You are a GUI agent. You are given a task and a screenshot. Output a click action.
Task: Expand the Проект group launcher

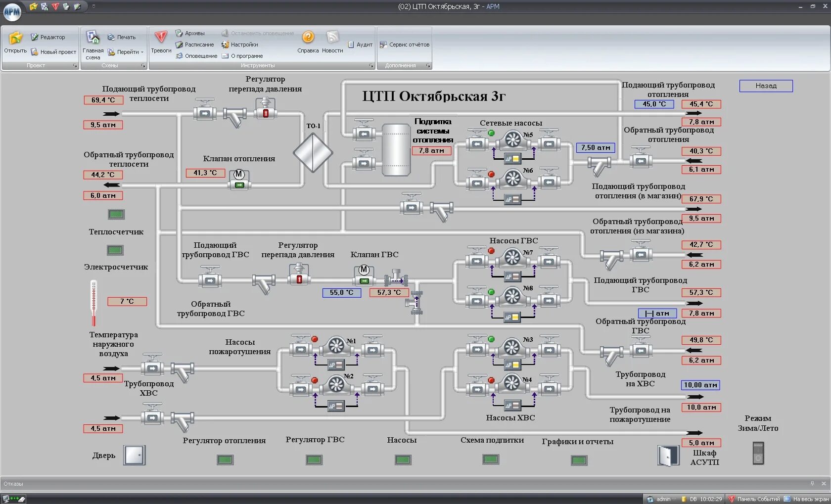(75, 66)
